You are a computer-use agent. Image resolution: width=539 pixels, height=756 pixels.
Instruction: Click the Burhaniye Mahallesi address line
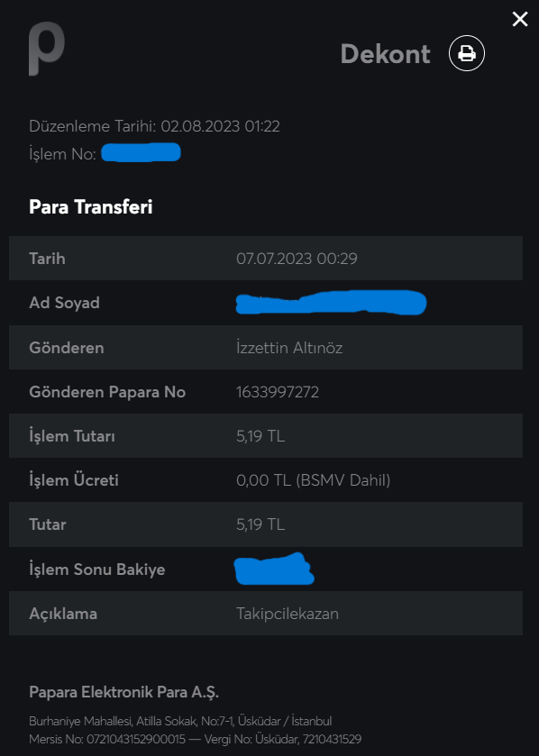pyautogui.click(x=180, y=721)
